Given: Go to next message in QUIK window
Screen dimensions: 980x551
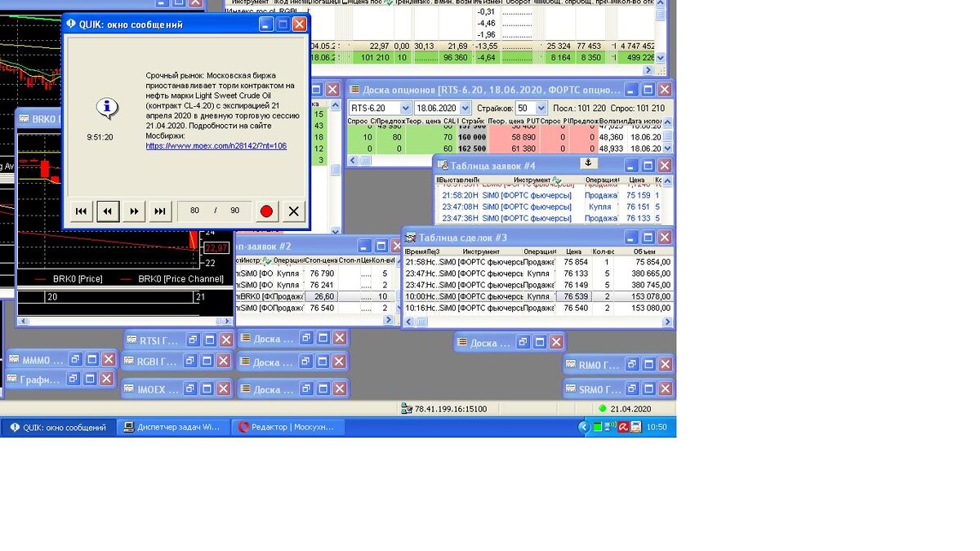Looking at the screenshot, I should click(134, 211).
